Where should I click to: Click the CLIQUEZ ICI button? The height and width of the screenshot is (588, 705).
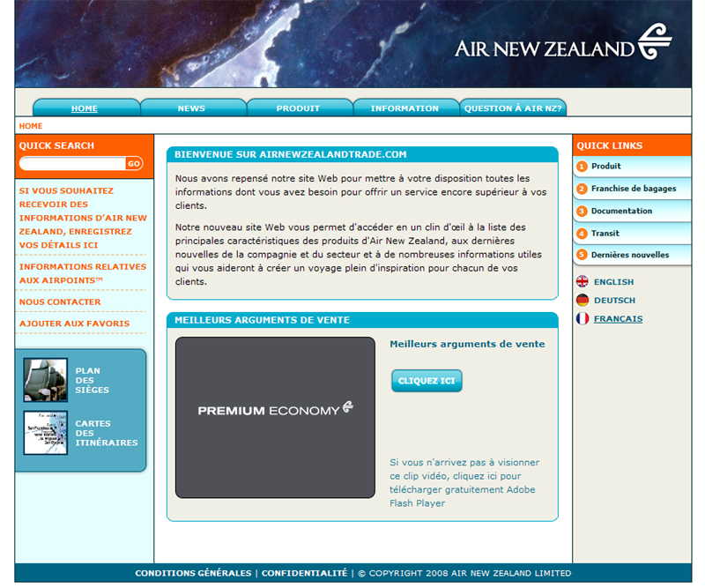pyautogui.click(x=427, y=381)
